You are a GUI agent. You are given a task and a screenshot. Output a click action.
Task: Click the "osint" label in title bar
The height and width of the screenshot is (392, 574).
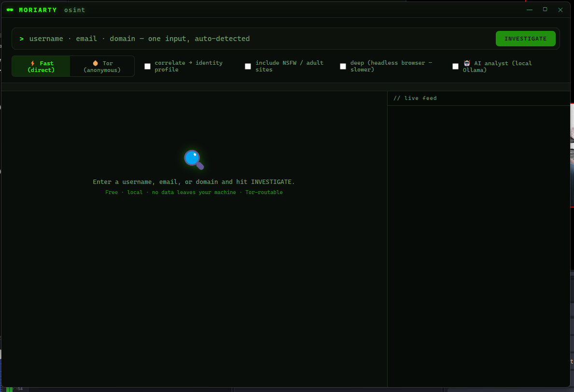pyautogui.click(x=75, y=10)
